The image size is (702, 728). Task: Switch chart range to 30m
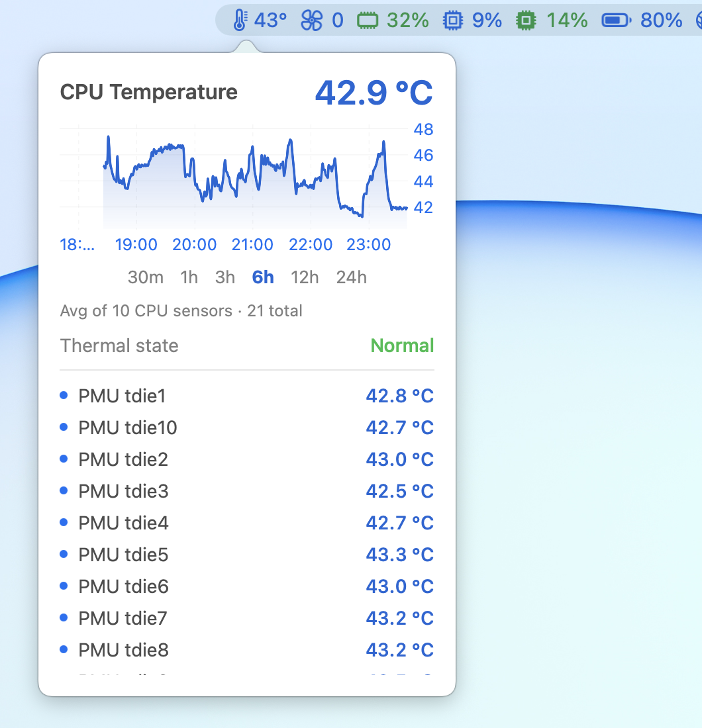coord(146,277)
